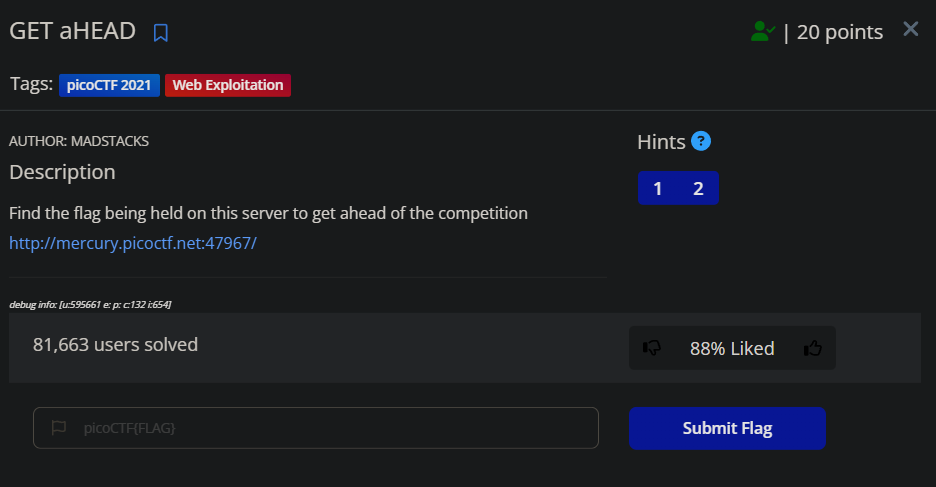Click the thumbs-down dislike icon

click(652, 347)
